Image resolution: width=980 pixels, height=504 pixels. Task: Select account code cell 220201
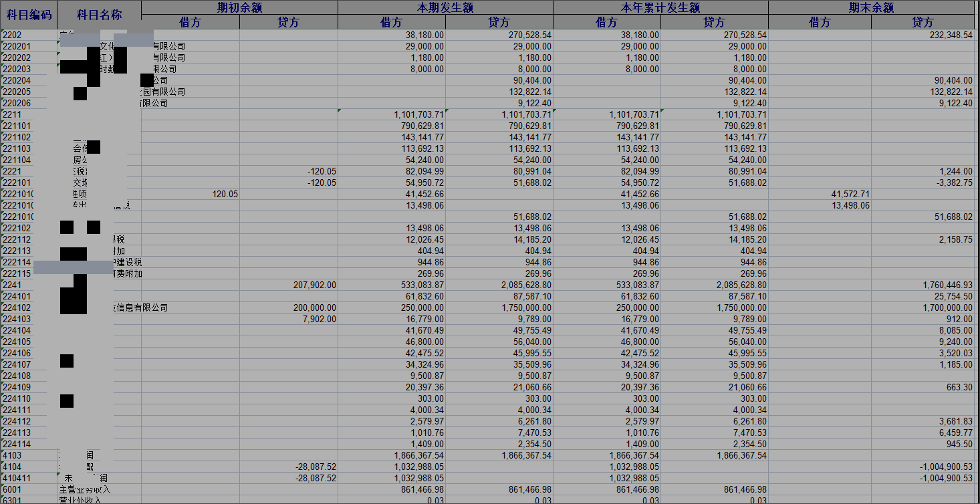(x=29, y=46)
